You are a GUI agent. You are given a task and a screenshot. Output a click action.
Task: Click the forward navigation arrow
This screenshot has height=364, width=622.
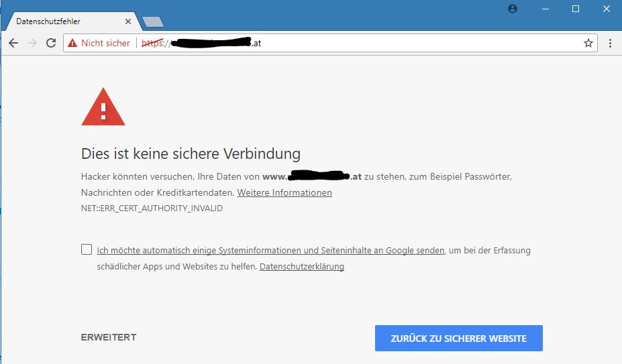click(32, 43)
